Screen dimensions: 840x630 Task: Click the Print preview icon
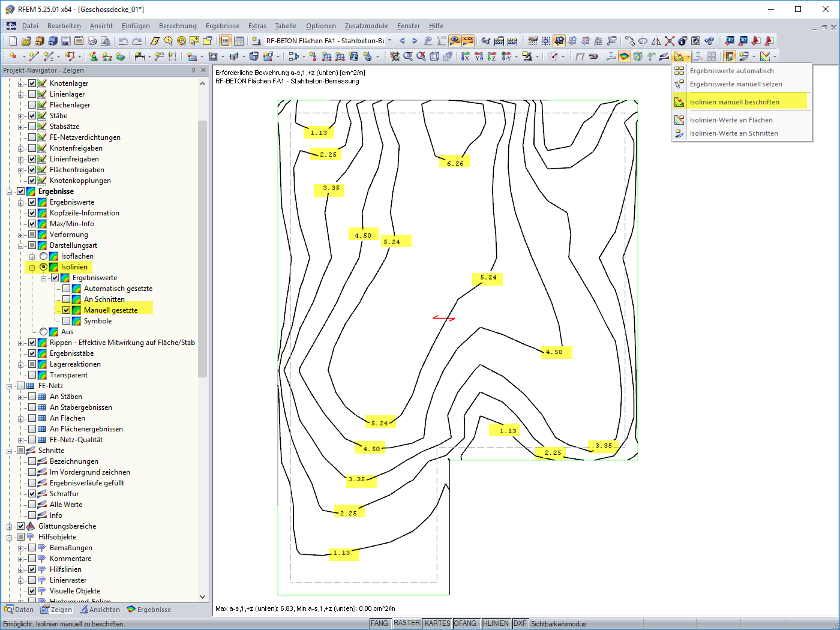[106, 41]
